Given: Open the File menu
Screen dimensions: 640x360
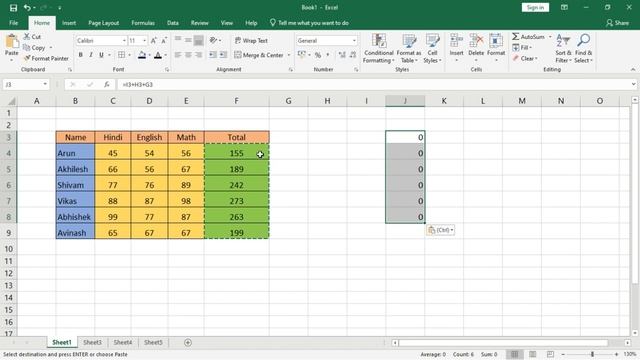Looking at the screenshot, I should pos(13,23).
